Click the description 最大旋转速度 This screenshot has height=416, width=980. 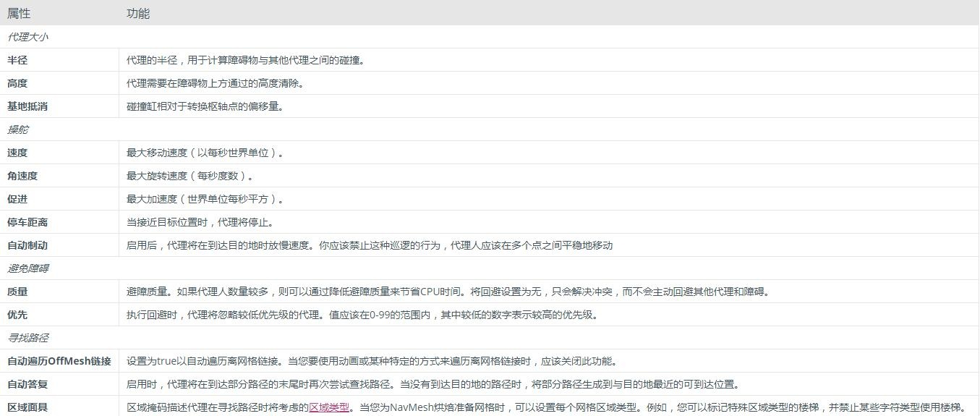(190, 176)
